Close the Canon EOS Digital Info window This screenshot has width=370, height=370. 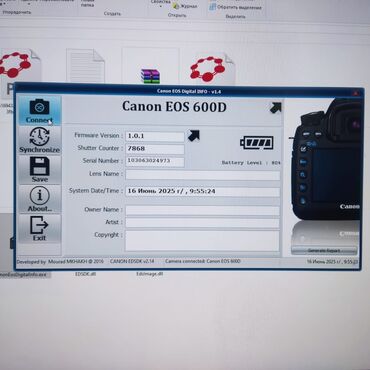click(x=357, y=92)
